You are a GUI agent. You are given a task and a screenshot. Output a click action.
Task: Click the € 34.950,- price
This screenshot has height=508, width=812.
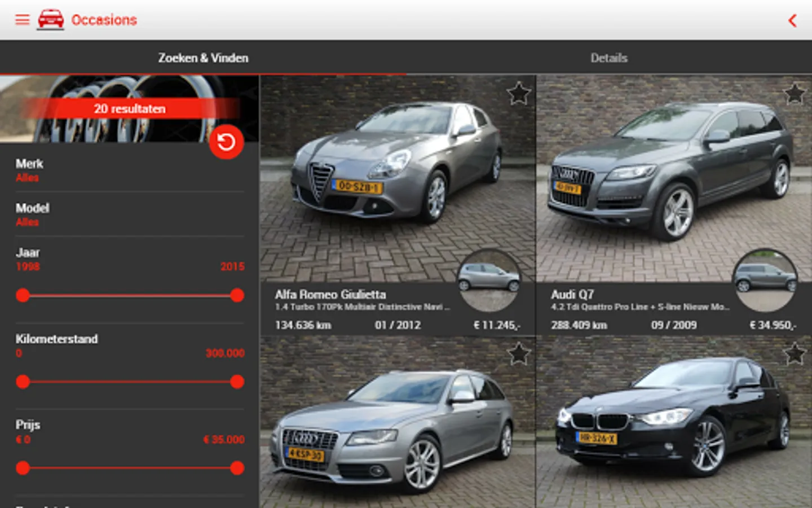pyautogui.click(x=773, y=325)
